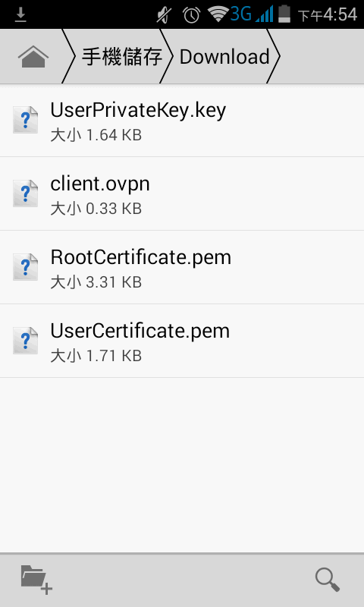The height and width of the screenshot is (607, 364).
Task: Open the search magnifier icon
Action: (328, 580)
